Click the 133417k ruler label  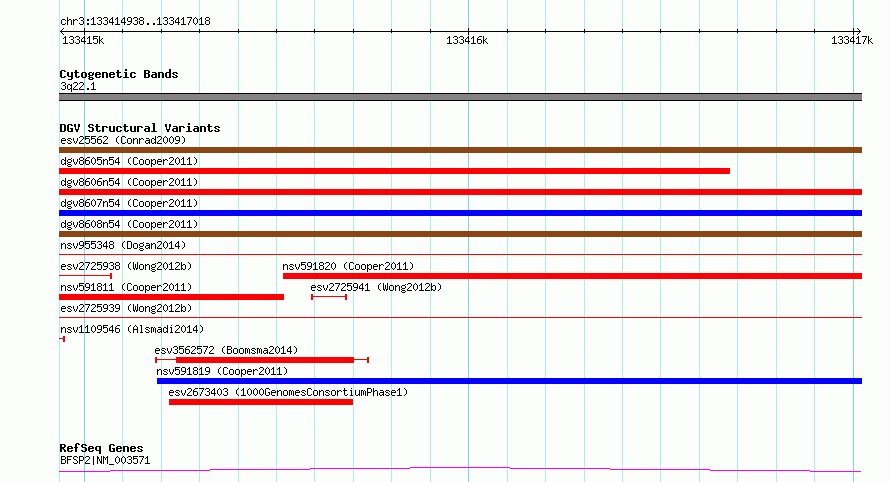(x=852, y=40)
